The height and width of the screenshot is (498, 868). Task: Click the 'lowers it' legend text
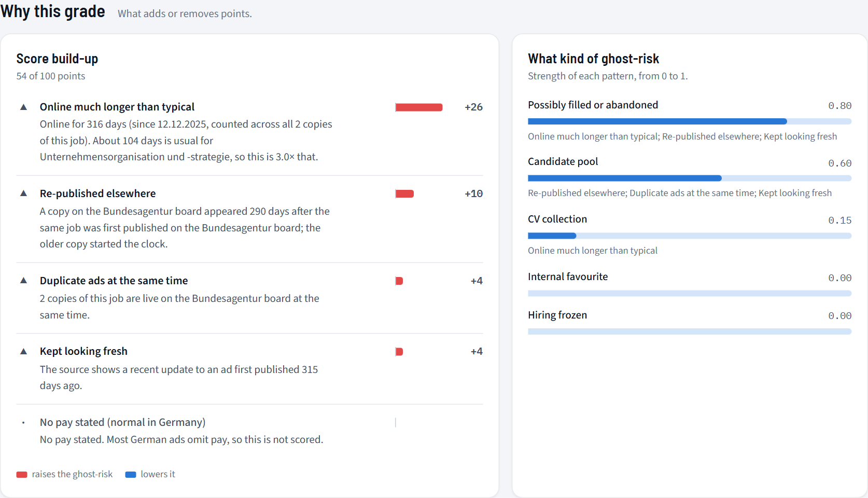pyautogui.click(x=158, y=474)
